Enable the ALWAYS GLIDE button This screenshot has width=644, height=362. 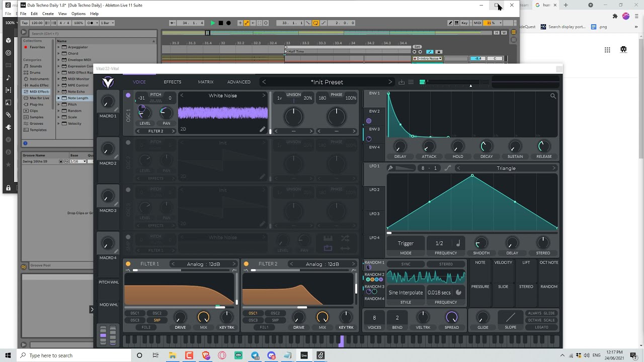(542, 313)
